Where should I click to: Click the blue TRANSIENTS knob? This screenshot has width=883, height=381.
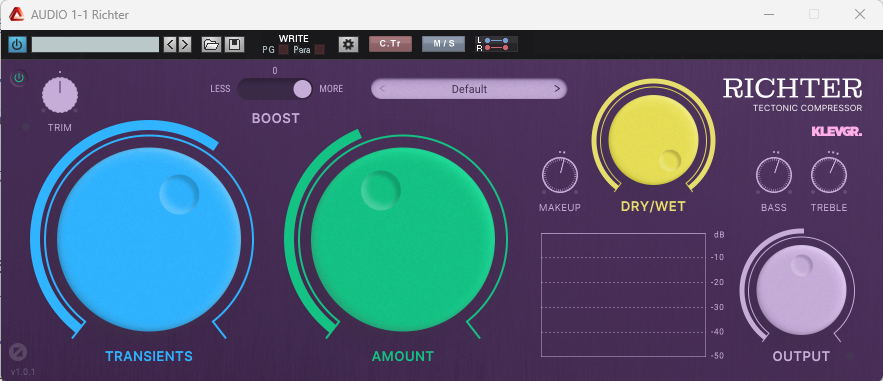(x=149, y=239)
